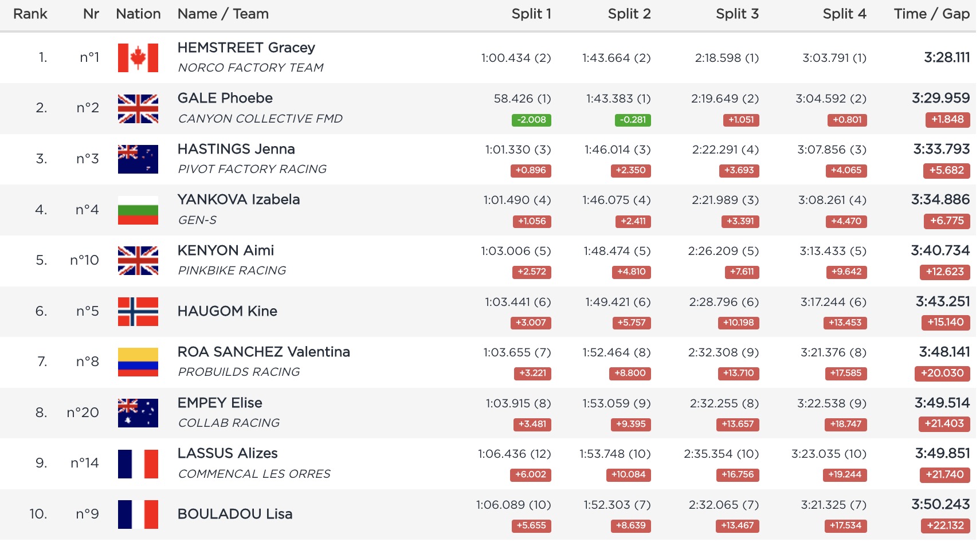Image resolution: width=980 pixels, height=542 pixels.
Task: Click the Time / Gap column header
Action: (931, 14)
